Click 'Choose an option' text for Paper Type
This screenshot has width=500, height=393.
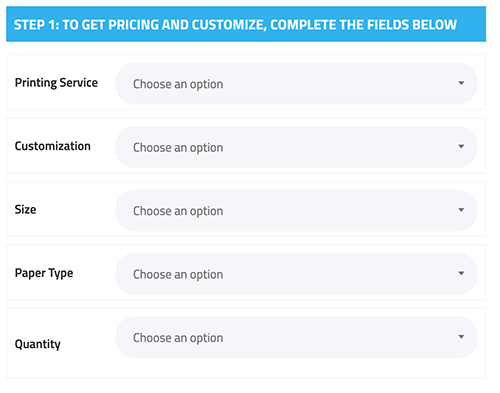(x=178, y=275)
